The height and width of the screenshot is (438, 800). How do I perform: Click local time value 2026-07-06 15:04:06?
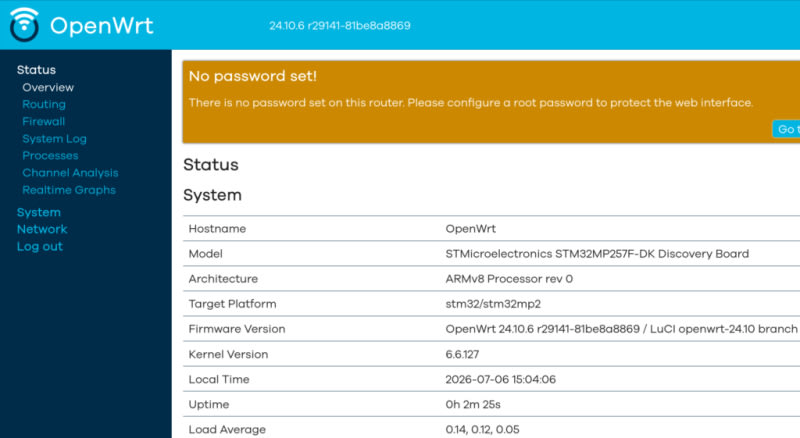click(501, 379)
